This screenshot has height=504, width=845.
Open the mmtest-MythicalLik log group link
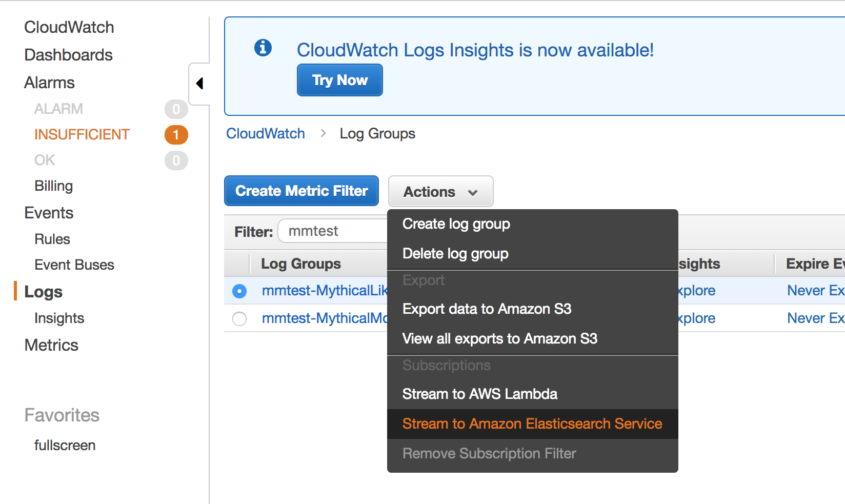[325, 291]
